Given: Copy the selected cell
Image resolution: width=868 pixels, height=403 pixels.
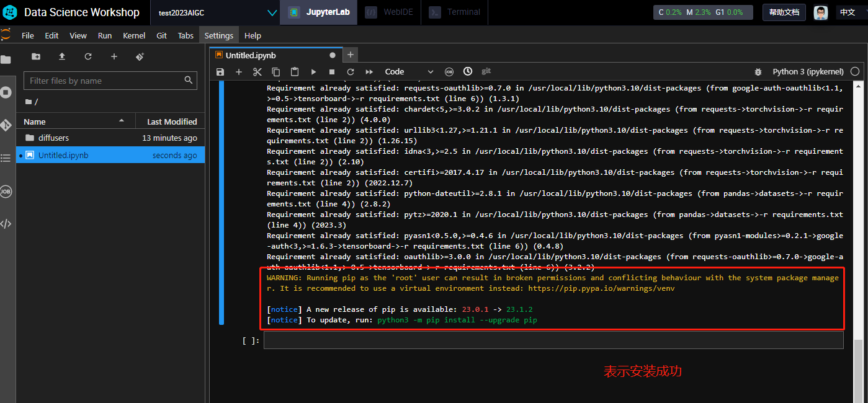Looking at the screenshot, I should point(275,71).
